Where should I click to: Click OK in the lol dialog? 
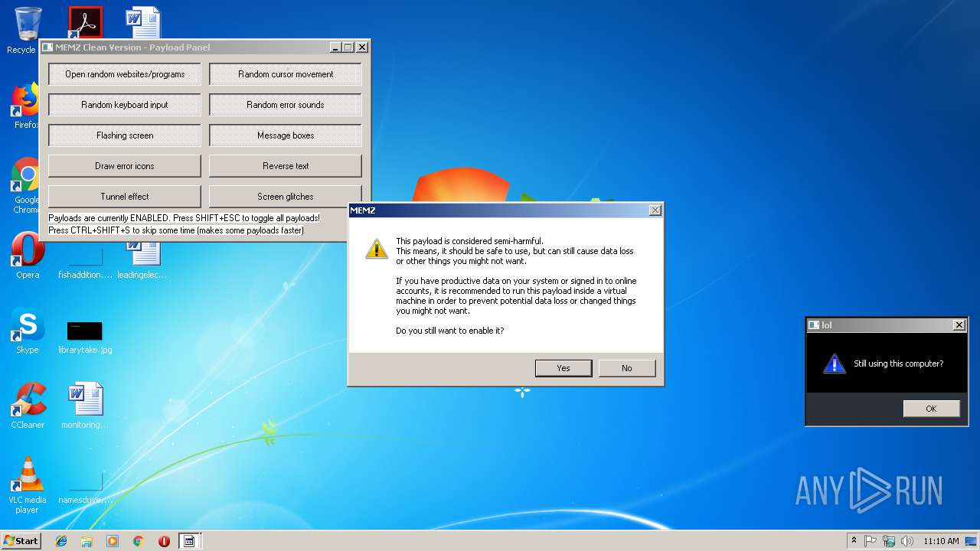tap(931, 409)
